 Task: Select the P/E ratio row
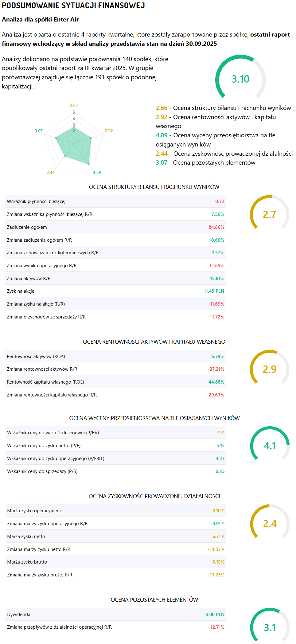pyautogui.click(x=115, y=446)
